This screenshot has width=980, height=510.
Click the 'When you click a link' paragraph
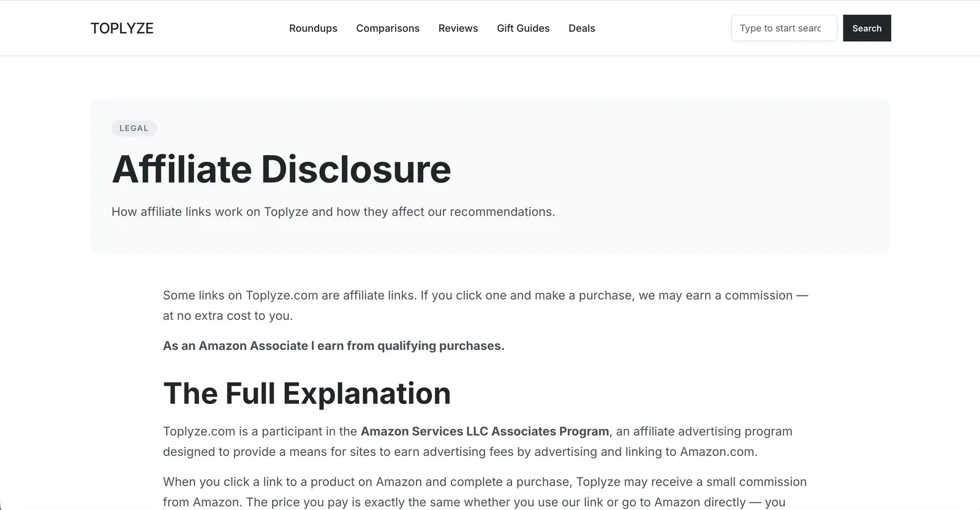coord(485,492)
